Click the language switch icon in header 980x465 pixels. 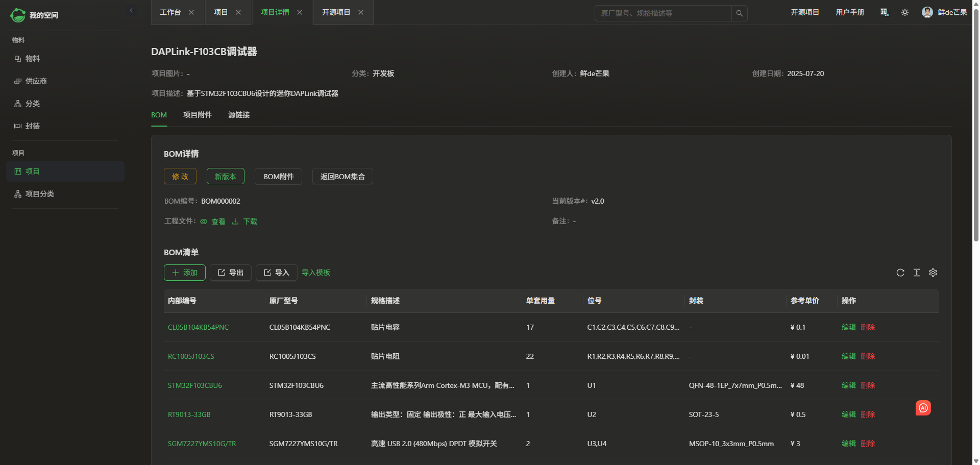click(885, 12)
